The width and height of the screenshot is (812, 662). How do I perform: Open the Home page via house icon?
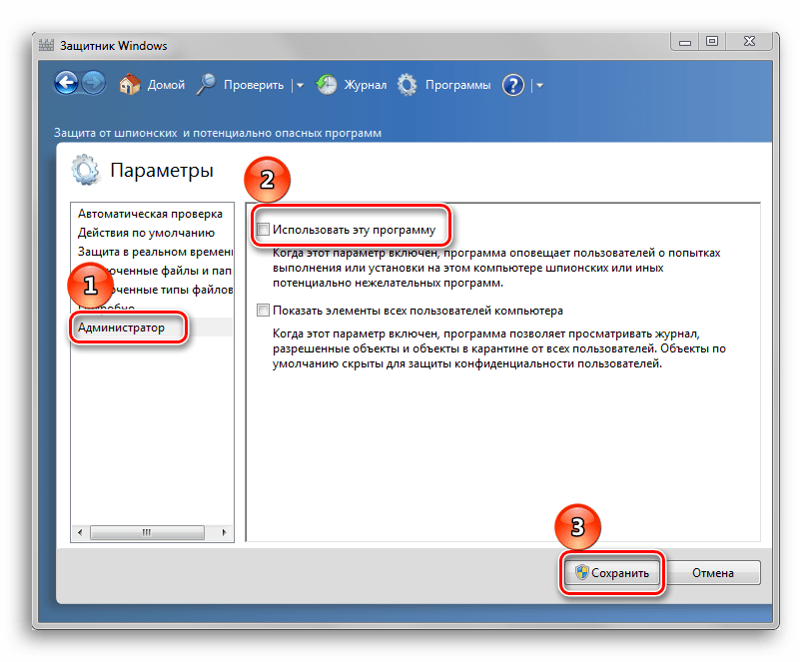point(130,84)
